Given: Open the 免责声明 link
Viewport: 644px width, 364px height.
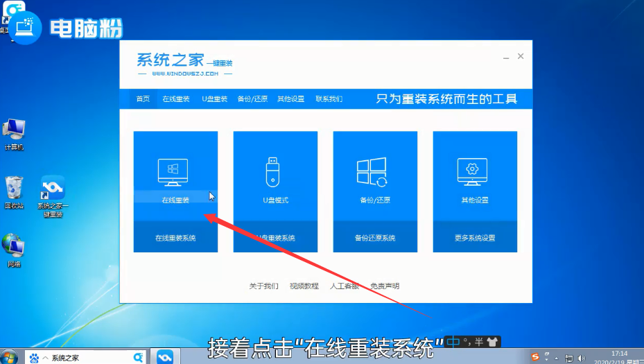Looking at the screenshot, I should pos(385,286).
